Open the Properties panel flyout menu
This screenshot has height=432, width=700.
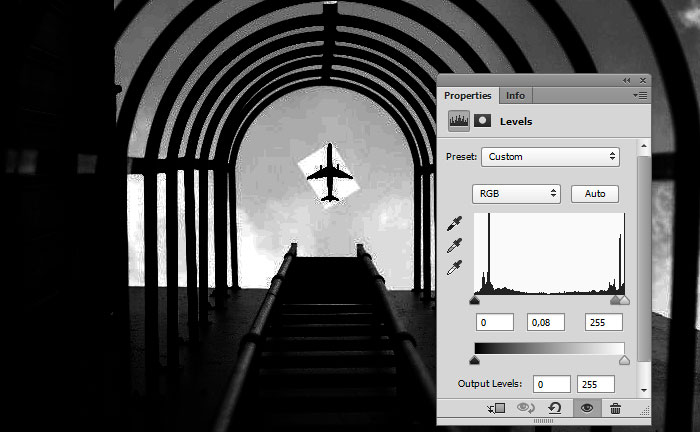(x=640, y=95)
